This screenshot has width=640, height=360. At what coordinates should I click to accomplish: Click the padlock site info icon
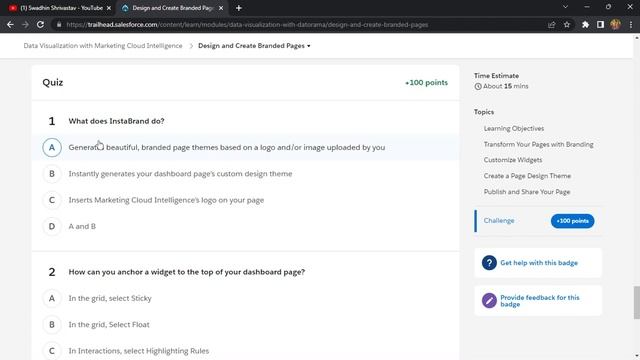59,24
